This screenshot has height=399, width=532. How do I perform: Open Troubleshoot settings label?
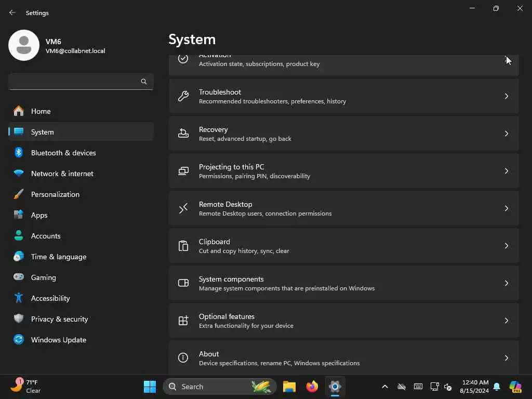[x=220, y=92]
